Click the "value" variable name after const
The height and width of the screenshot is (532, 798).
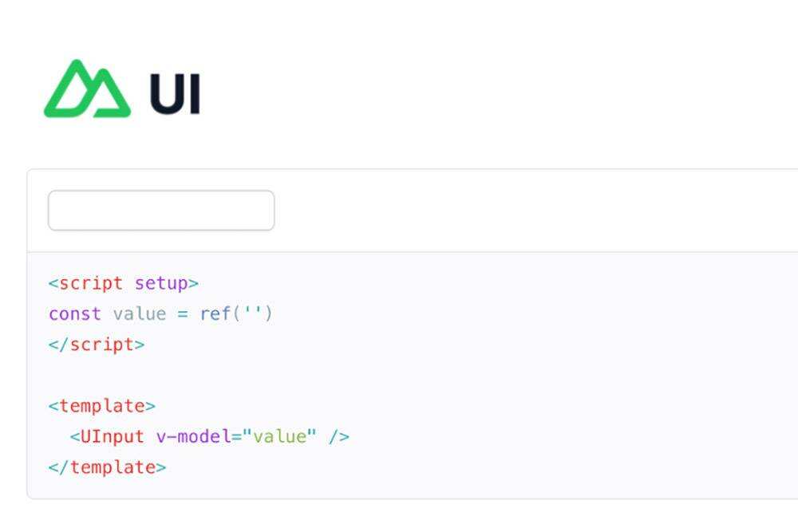[140, 313]
